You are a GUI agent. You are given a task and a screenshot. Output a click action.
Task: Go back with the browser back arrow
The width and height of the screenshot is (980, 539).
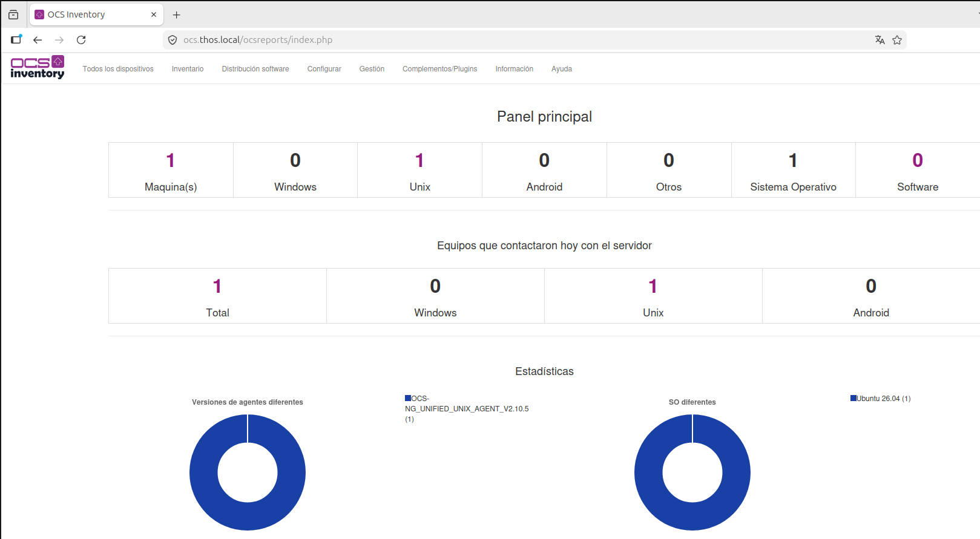tap(38, 40)
